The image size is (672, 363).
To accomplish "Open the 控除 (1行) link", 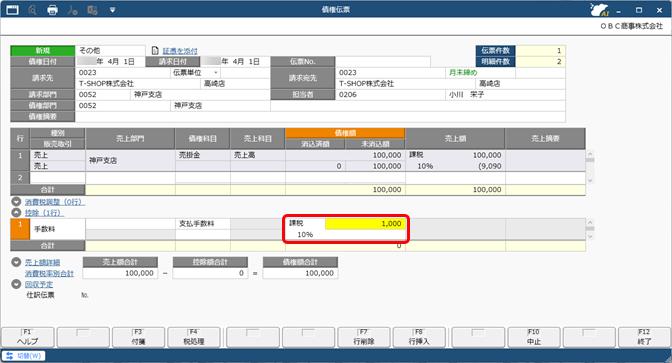I will (x=45, y=213).
